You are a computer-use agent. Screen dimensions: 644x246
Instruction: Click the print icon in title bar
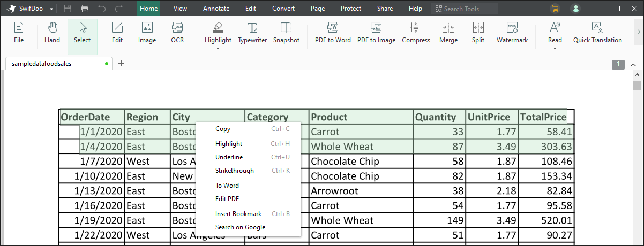point(85,9)
